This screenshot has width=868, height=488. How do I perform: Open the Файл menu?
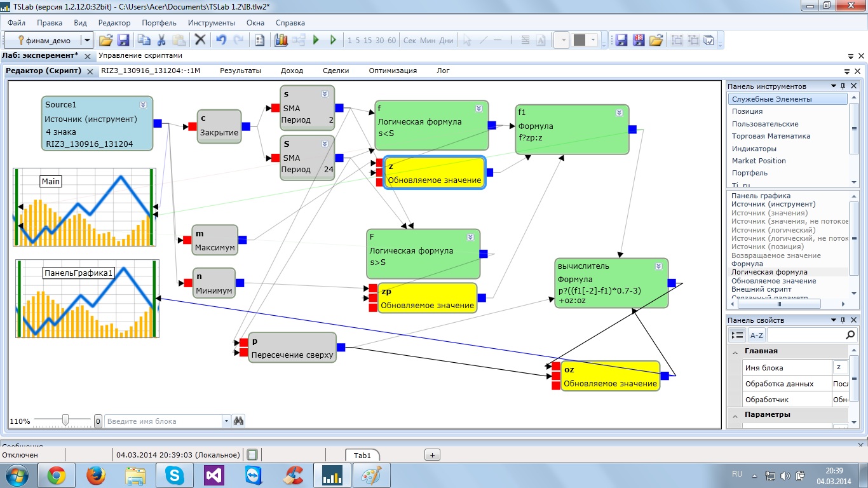(17, 23)
